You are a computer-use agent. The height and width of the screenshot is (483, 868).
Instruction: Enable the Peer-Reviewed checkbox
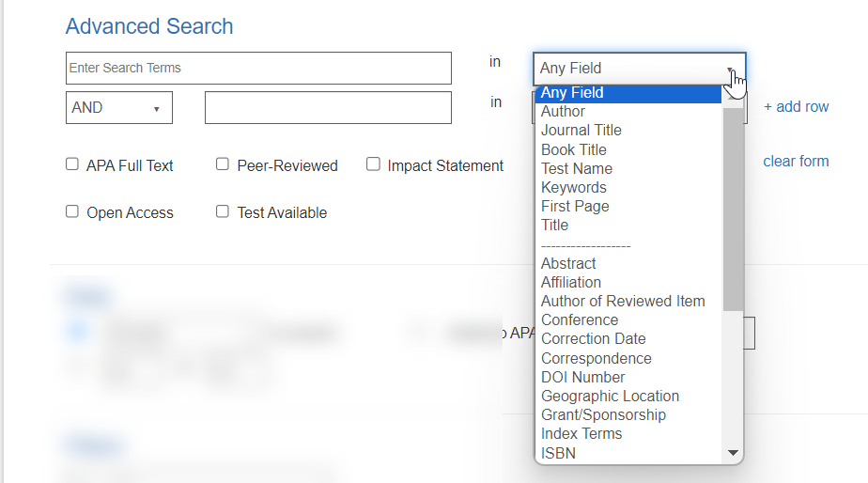click(223, 164)
